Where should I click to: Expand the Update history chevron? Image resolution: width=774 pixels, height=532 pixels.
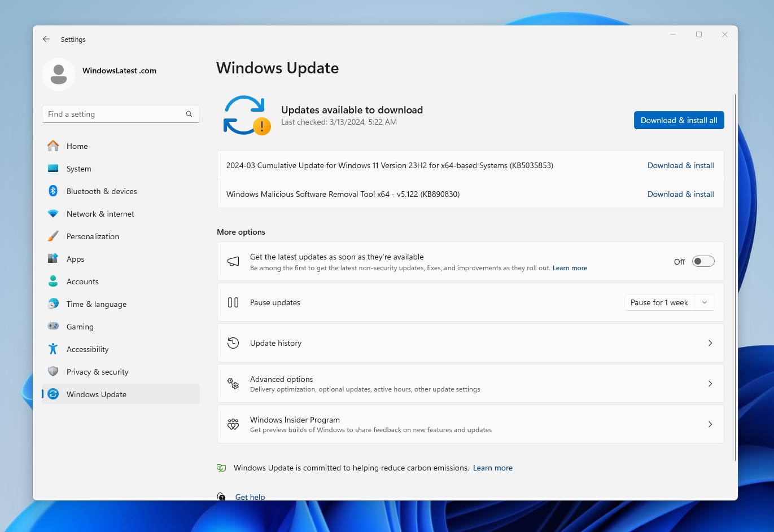[710, 343]
